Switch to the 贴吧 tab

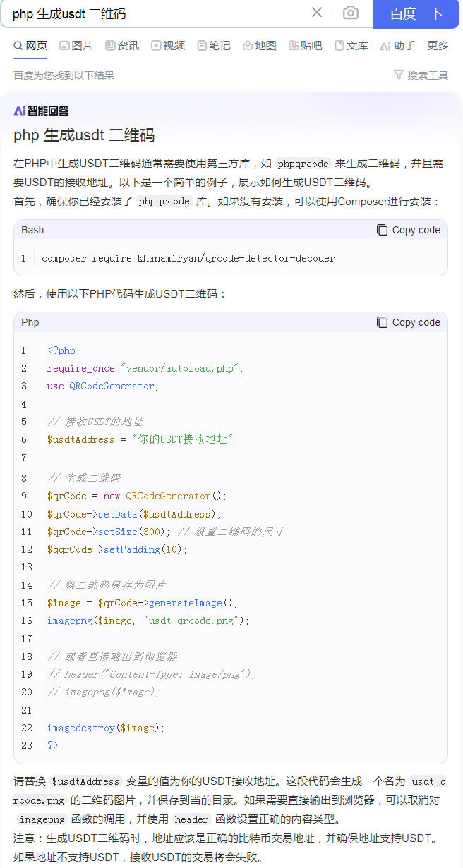pos(305,46)
